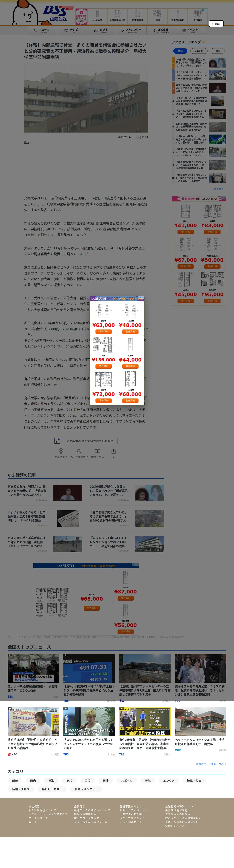Close the overlay Leopalace21 ad
234x868 pixels.
(143, 298)
